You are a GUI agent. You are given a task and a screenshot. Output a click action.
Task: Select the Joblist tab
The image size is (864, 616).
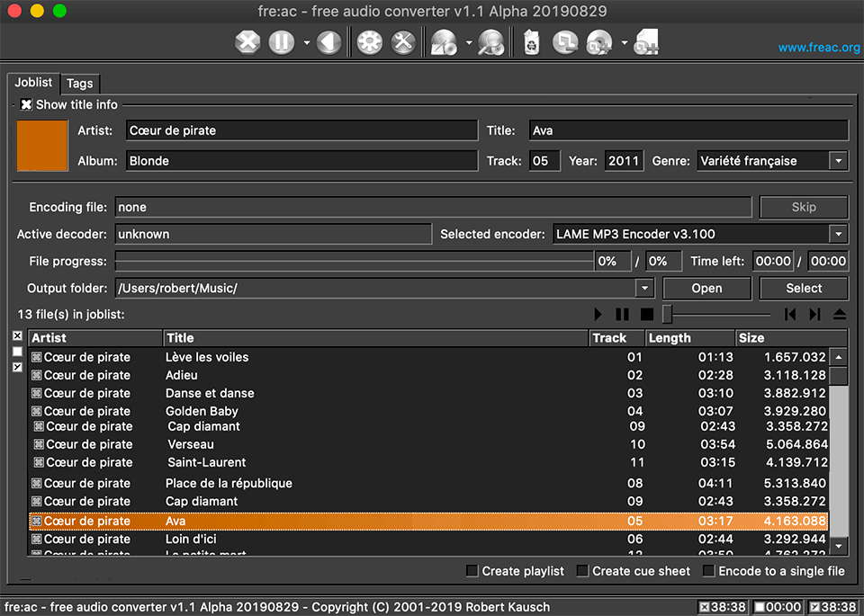(x=33, y=83)
